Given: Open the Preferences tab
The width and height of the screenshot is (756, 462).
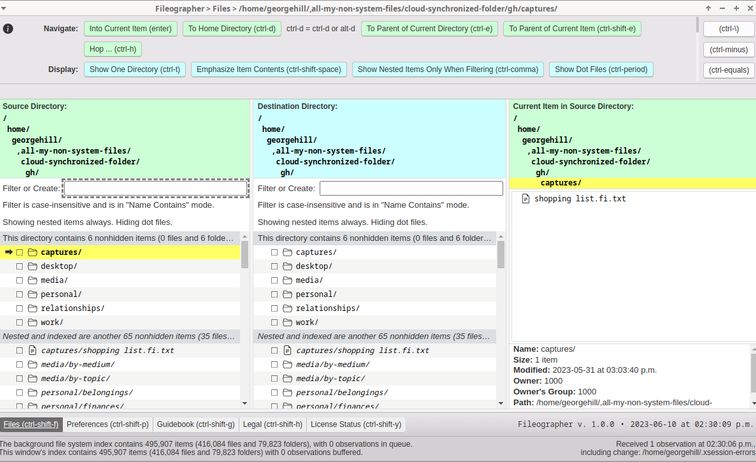Looking at the screenshot, I should pos(107,424).
